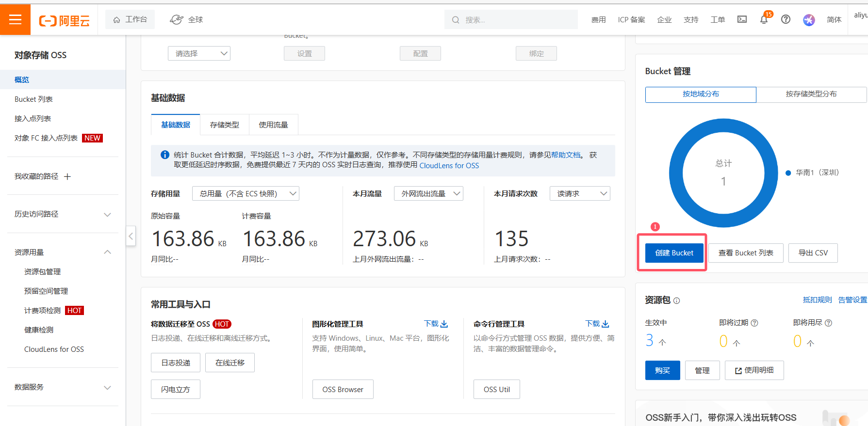Image resolution: width=868 pixels, height=426 pixels.
Task: Open the 费用 menu in header
Action: pos(599,20)
